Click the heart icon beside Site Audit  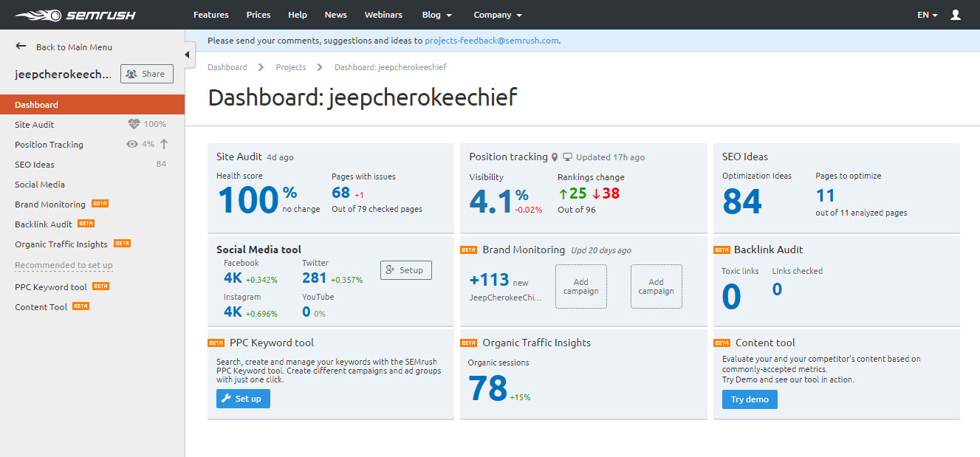tap(134, 125)
